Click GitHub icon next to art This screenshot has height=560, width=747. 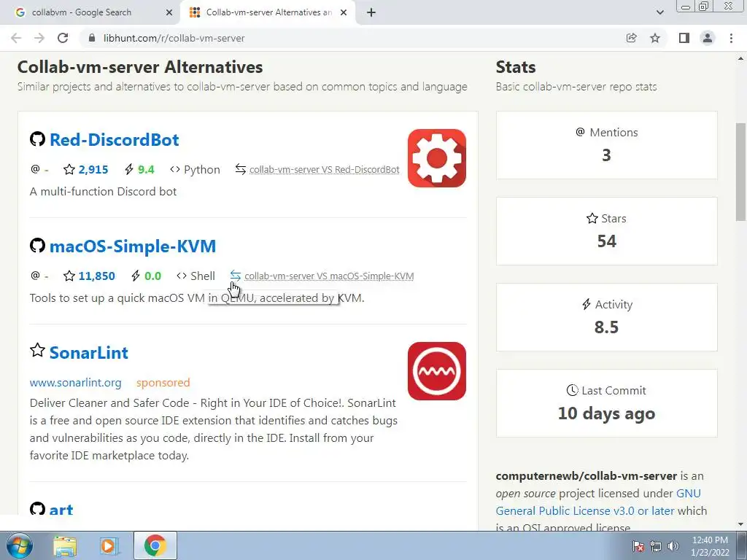[x=37, y=508]
